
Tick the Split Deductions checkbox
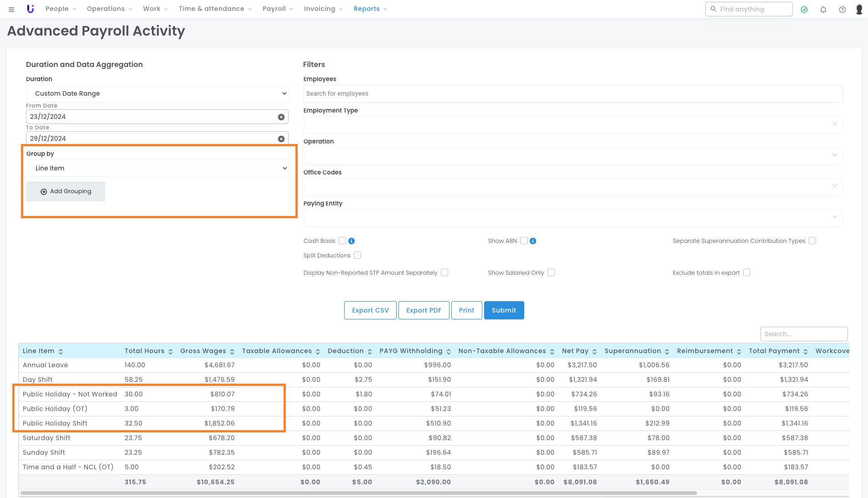[x=357, y=255]
